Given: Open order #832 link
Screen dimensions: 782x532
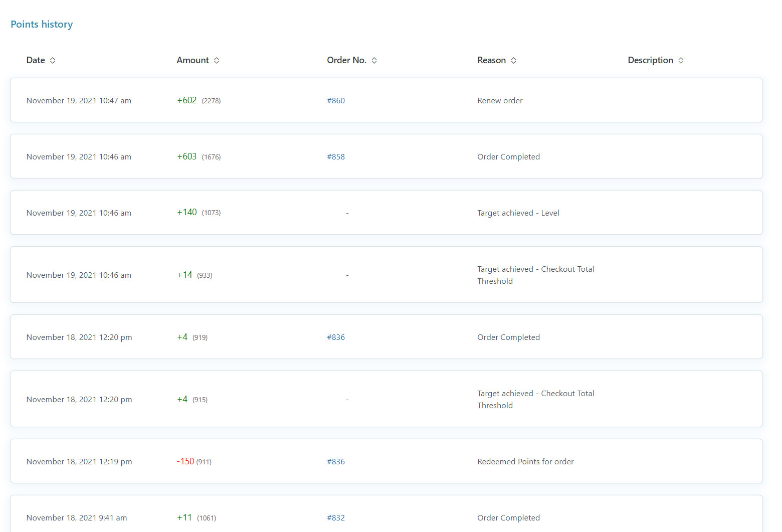Looking at the screenshot, I should (x=336, y=517).
